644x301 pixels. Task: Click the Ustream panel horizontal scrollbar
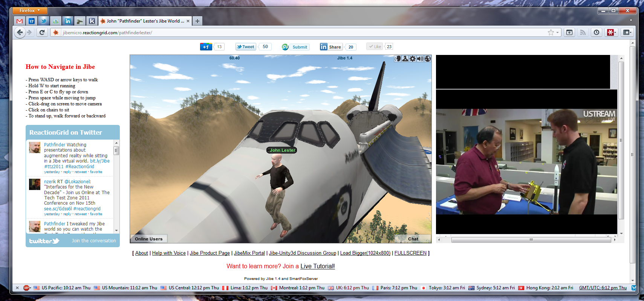[x=531, y=240]
